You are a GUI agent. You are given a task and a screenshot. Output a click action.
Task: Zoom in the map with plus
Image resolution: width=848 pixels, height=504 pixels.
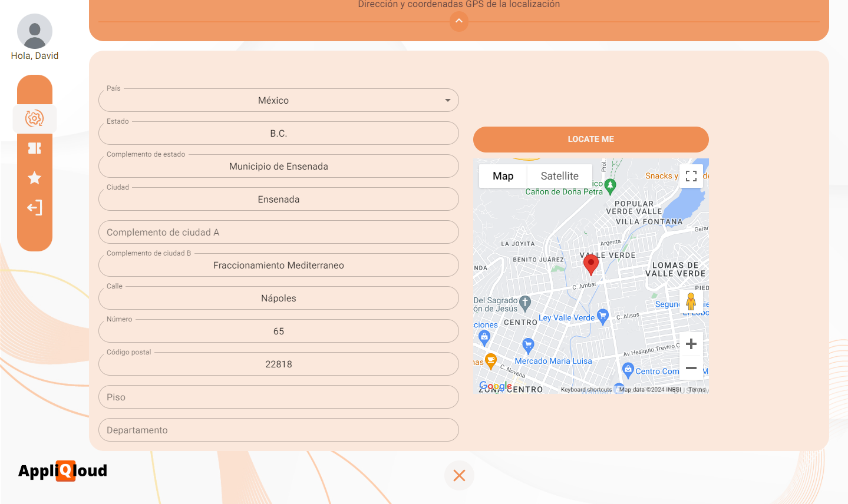point(691,344)
